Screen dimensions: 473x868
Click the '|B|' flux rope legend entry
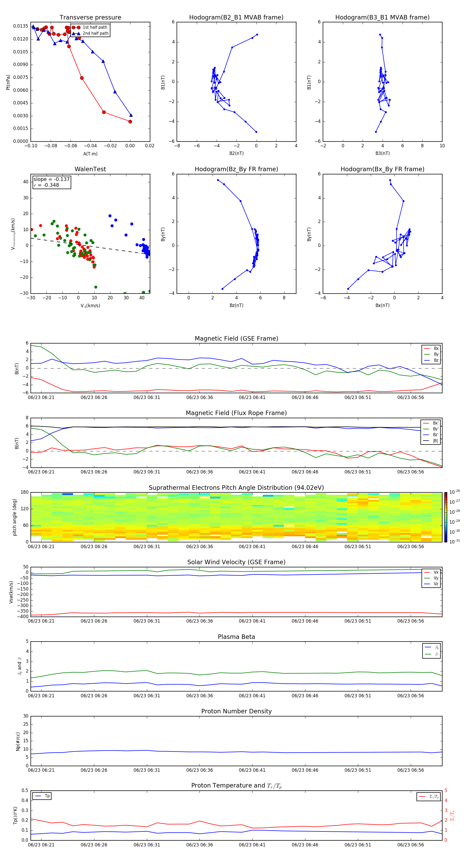431,441
